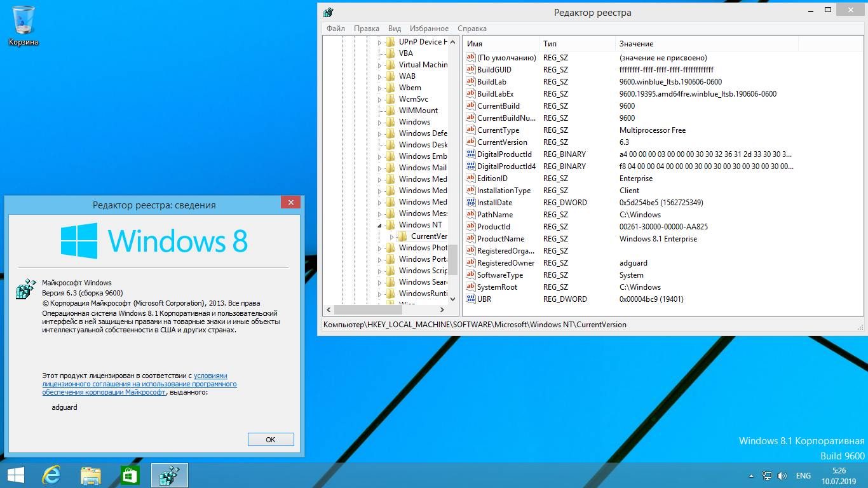Click Registry Editor taskbar icon
Screen dimensions: 868x488
(x=169, y=475)
